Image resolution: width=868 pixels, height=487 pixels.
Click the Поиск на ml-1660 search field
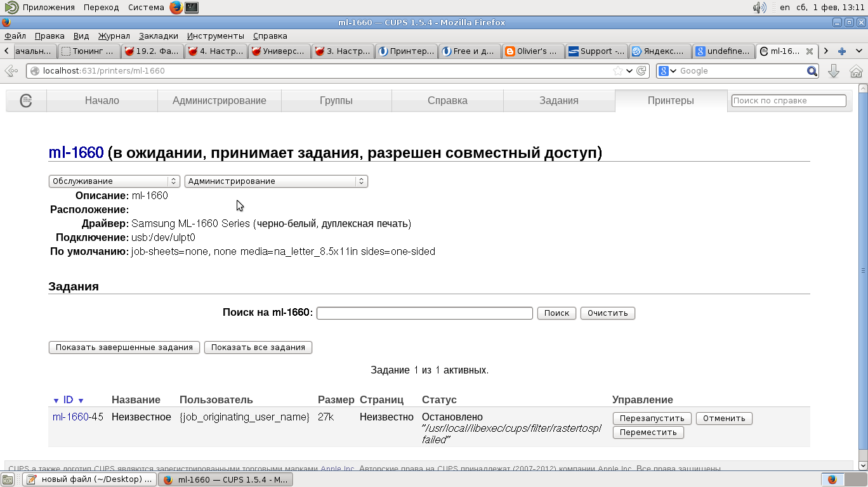pos(424,313)
